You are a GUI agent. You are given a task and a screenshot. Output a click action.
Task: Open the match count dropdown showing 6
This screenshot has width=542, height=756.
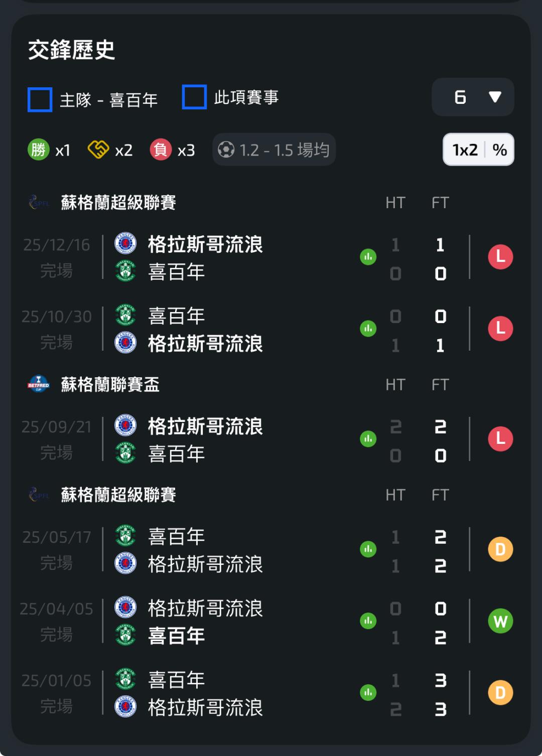point(472,97)
